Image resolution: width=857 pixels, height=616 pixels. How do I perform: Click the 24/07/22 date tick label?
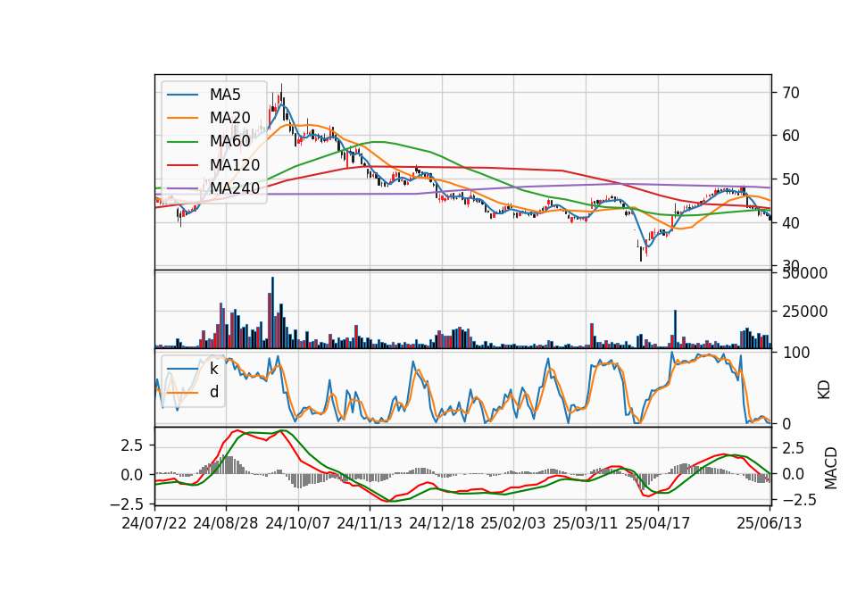point(154,523)
